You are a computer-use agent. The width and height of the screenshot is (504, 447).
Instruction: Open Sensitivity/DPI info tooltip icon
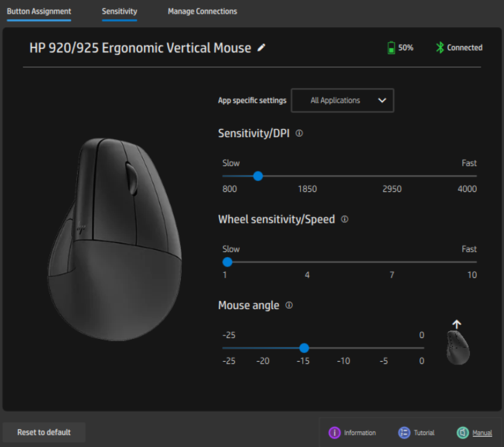pyautogui.click(x=299, y=133)
